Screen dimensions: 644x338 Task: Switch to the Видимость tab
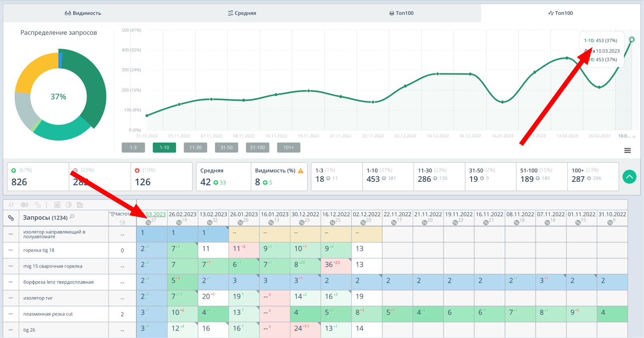pyautogui.click(x=83, y=13)
